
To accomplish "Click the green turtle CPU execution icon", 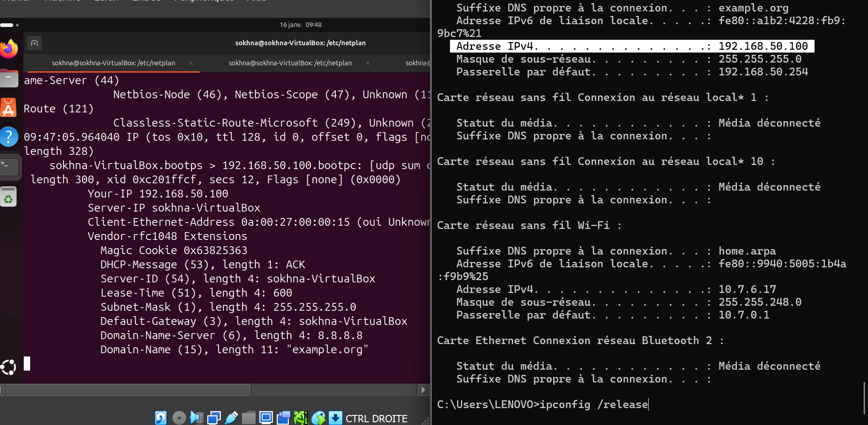I will coord(301,418).
